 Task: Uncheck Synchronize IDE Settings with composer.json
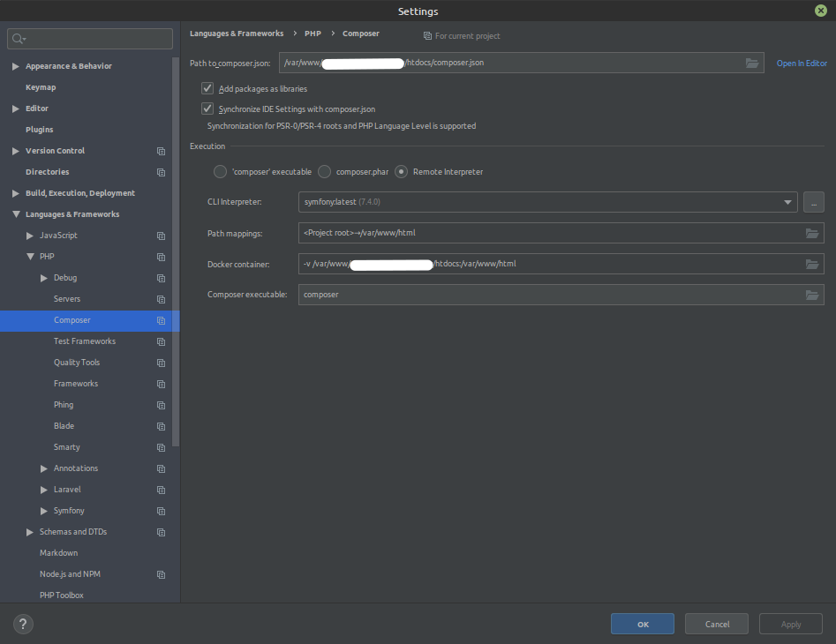click(x=207, y=109)
